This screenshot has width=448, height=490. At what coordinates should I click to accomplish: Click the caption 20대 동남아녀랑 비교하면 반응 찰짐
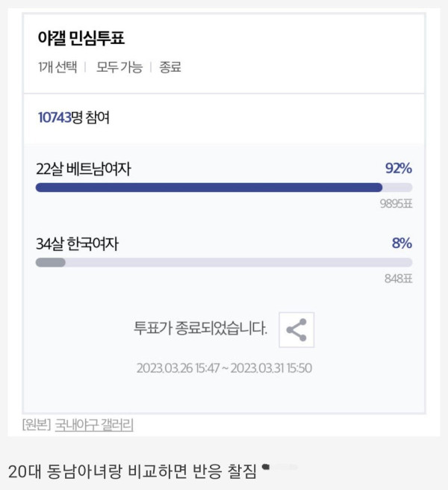[132, 471]
